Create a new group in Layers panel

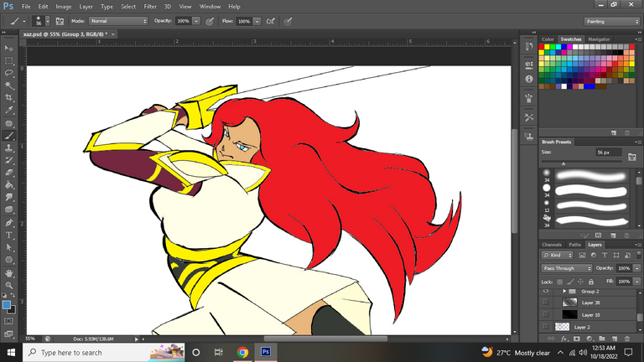(602, 339)
